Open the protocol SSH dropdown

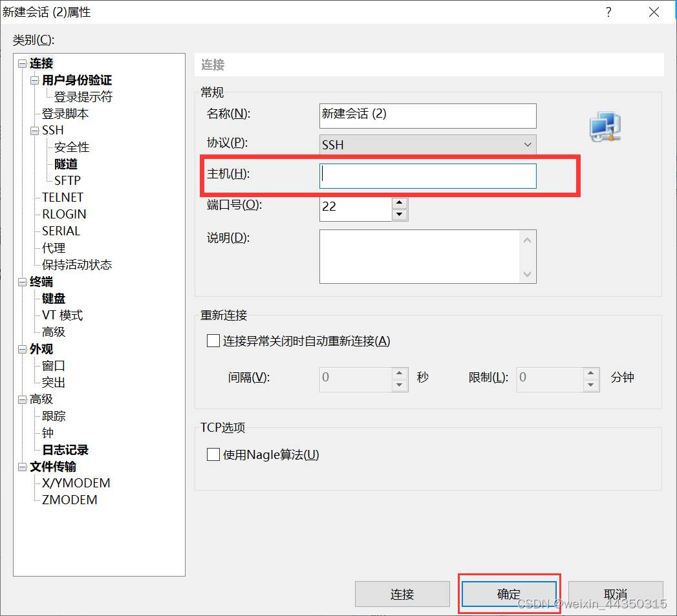pos(428,145)
